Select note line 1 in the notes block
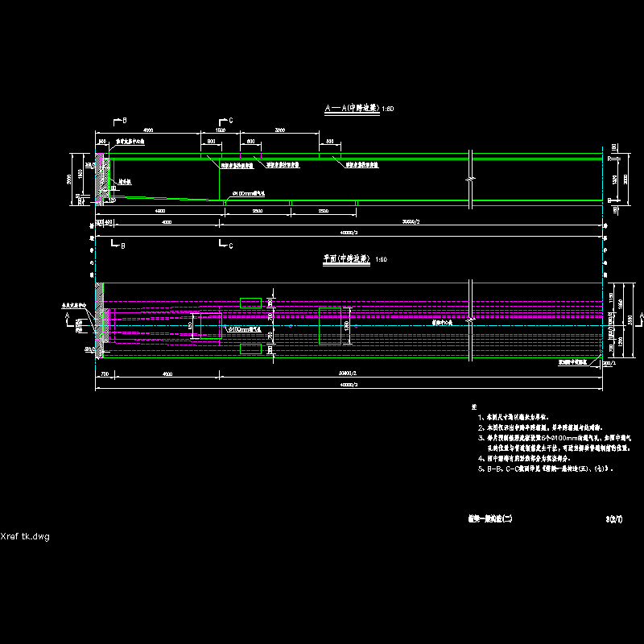The width and height of the screenshot is (644, 644). tap(514, 417)
